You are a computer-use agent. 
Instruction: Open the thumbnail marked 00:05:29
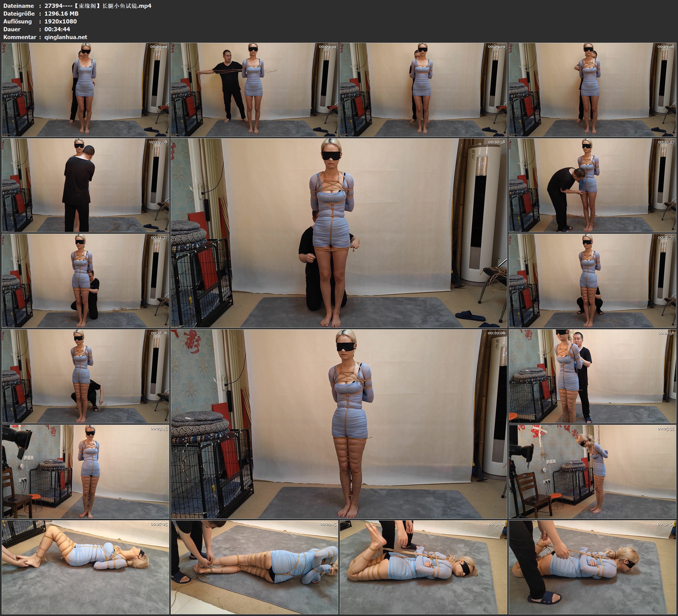(x=424, y=90)
